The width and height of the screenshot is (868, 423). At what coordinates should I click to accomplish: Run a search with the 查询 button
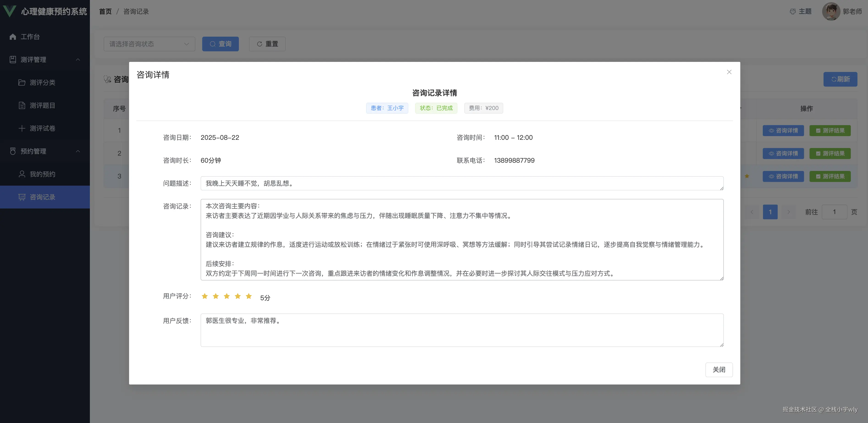coord(220,44)
